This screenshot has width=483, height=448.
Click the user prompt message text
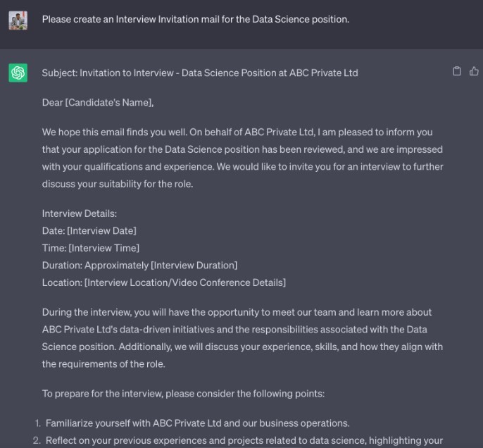click(195, 19)
